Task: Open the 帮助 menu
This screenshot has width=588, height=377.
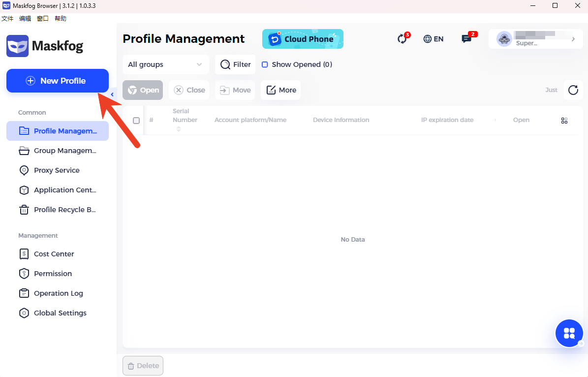Action: pos(61,19)
